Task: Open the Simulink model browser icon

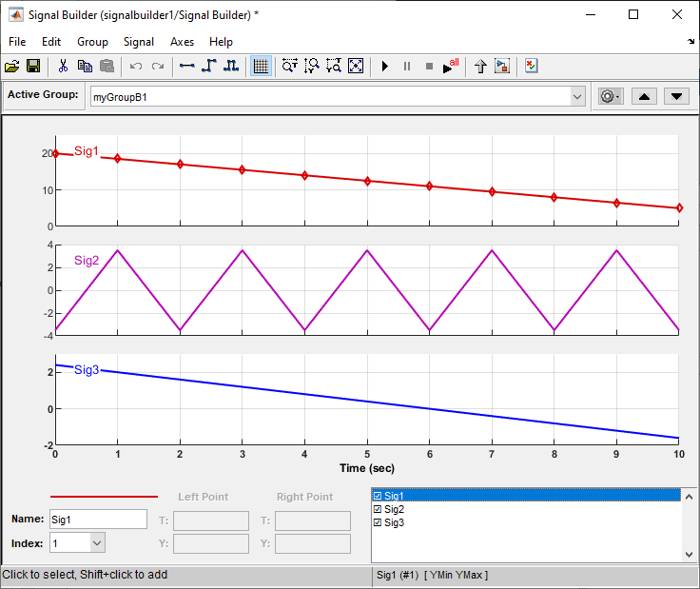Action: [502, 66]
